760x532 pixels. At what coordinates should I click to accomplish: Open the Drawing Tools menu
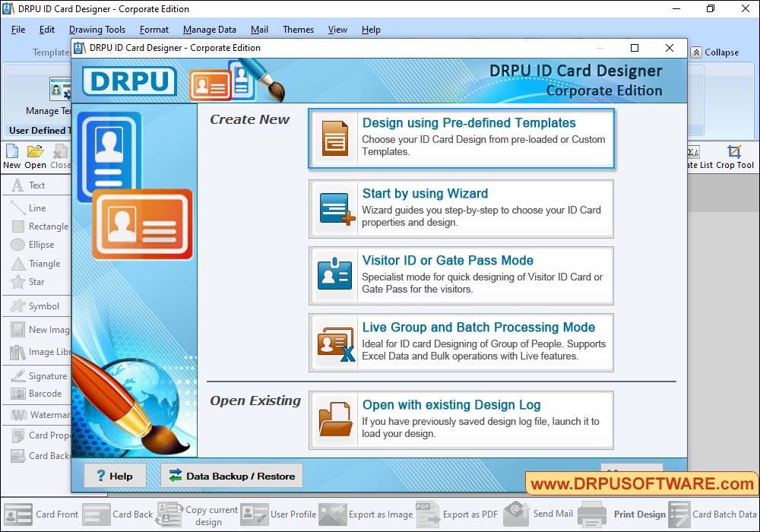(x=97, y=30)
